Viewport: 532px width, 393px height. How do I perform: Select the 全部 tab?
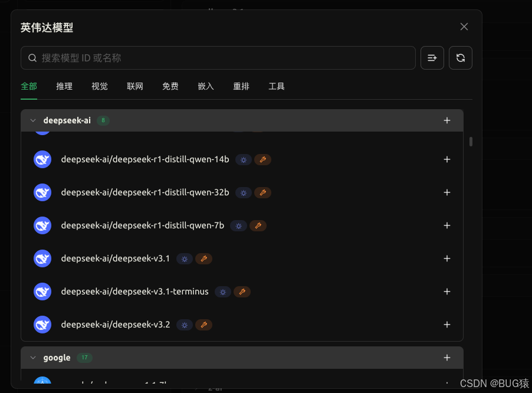pyautogui.click(x=29, y=86)
